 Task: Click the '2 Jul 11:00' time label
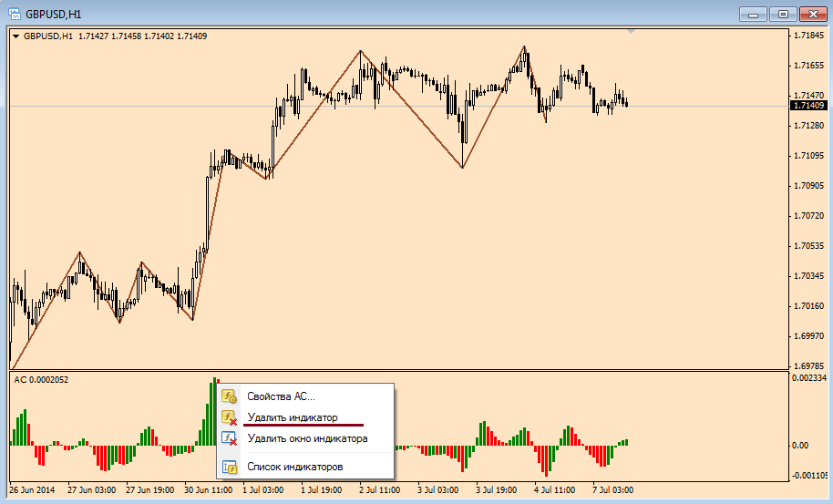(x=379, y=489)
